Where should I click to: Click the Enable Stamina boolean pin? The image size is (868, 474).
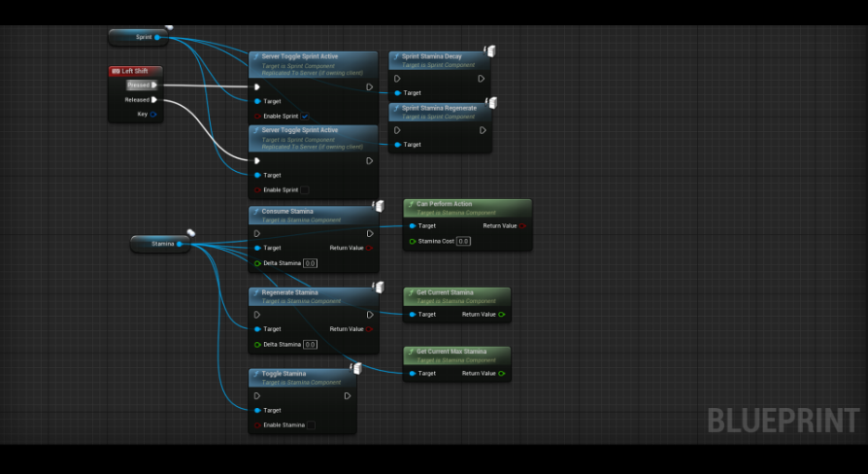(x=257, y=425)
